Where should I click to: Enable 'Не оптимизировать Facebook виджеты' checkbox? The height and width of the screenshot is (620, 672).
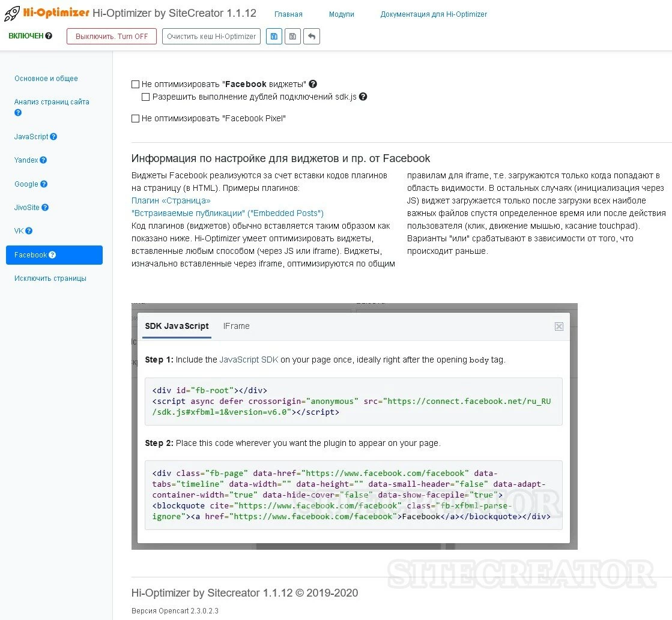136,85
